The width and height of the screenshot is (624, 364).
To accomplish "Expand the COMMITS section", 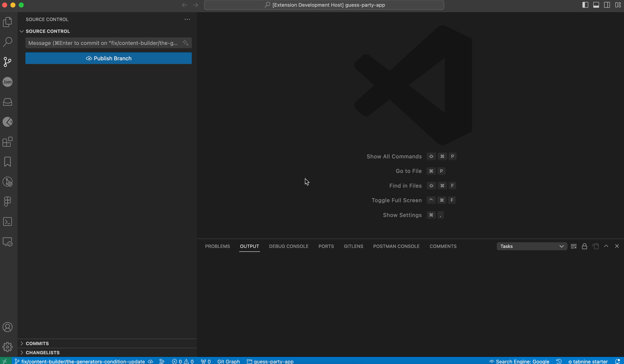I will tap(37, 344).
